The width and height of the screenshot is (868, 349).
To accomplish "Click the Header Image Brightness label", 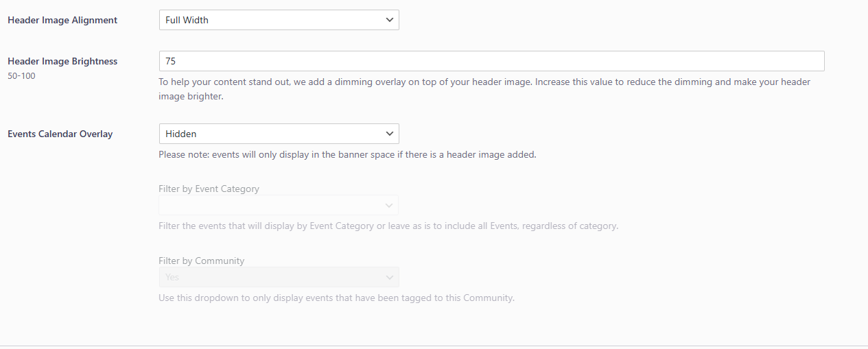I will (x=62, y=61).
